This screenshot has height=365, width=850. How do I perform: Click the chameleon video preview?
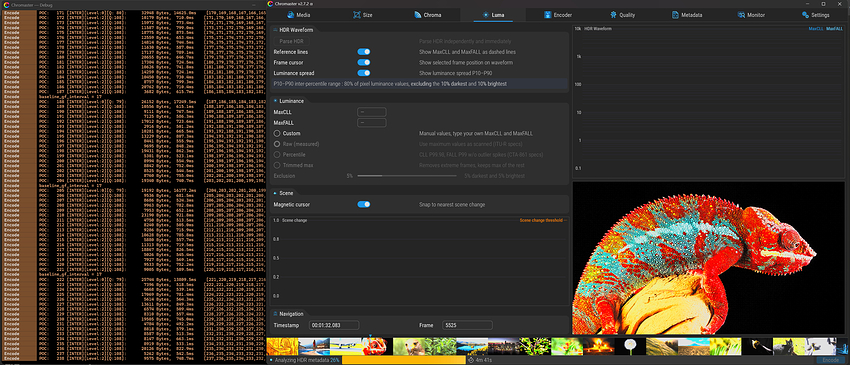coord(709,258)
